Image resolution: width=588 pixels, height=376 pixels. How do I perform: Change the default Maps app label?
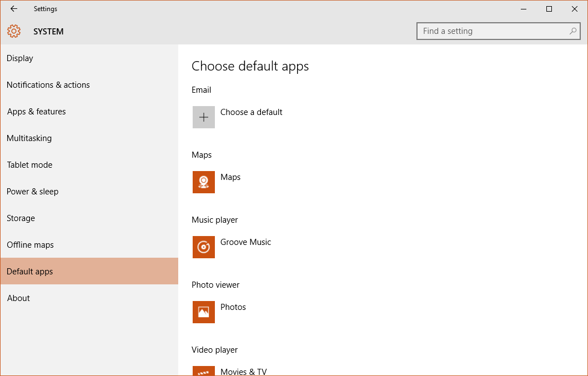pos(230,177)
